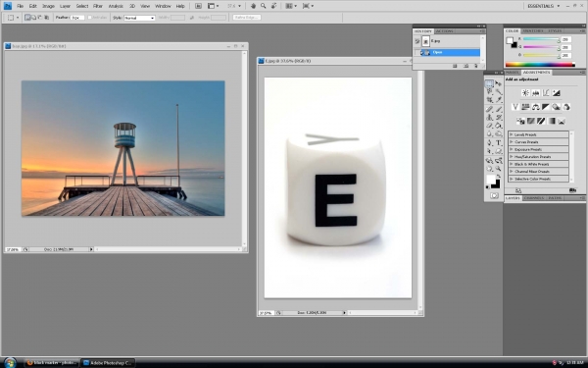Select the Healing Brush tool
The width and height of the screenshot is (588, 368).
pyautogui.click(x=489, y=109)
